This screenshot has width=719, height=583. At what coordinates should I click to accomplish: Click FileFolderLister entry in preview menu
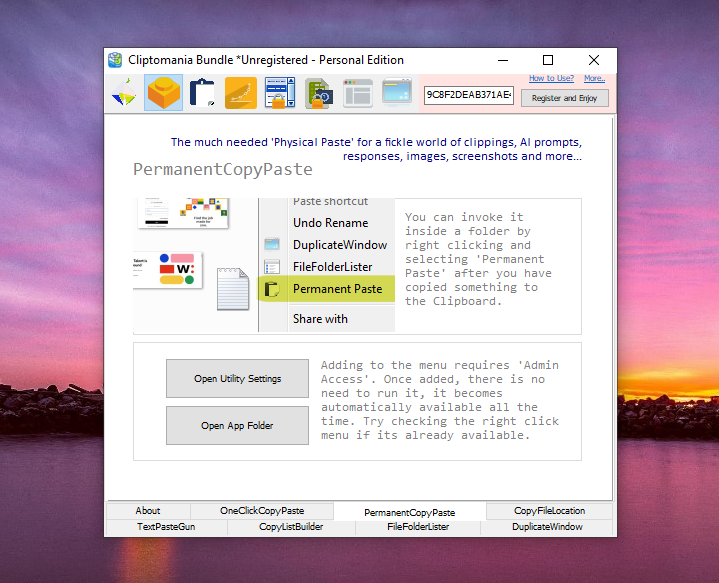coord(332,267)
